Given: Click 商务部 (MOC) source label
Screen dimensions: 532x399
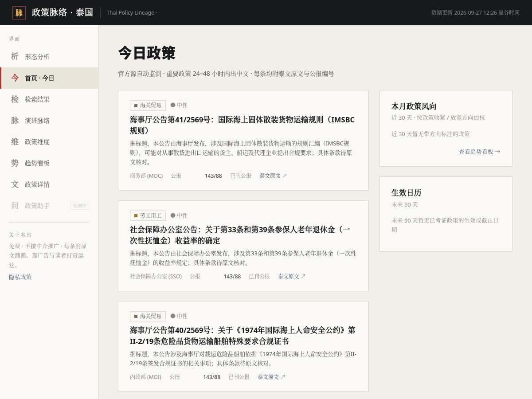Looking at the screenshot, I should (146, 176).
